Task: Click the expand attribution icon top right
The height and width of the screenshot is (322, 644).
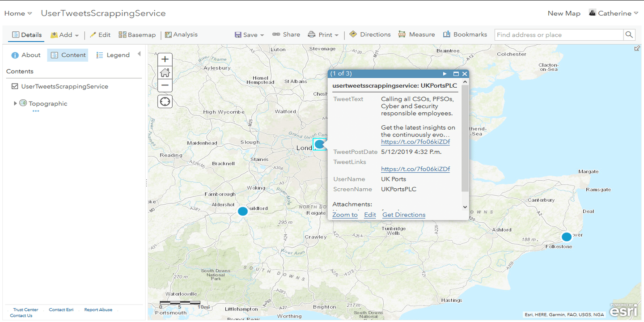Action: tap(637, 48)
